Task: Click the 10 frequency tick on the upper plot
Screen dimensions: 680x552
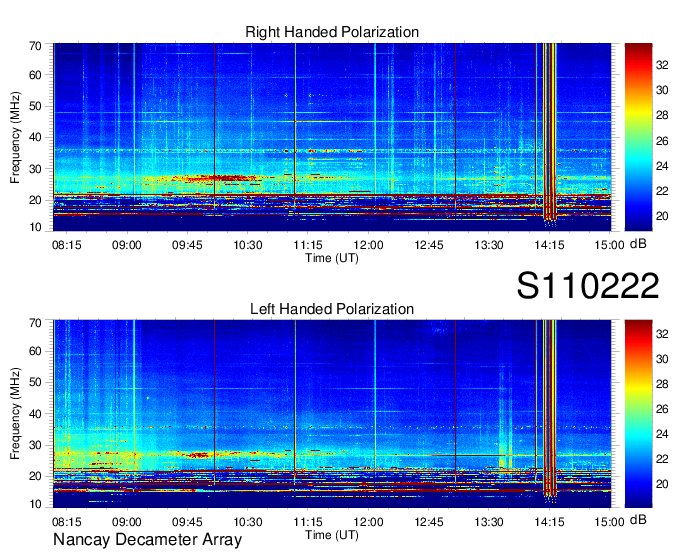Action: point(36,227)
